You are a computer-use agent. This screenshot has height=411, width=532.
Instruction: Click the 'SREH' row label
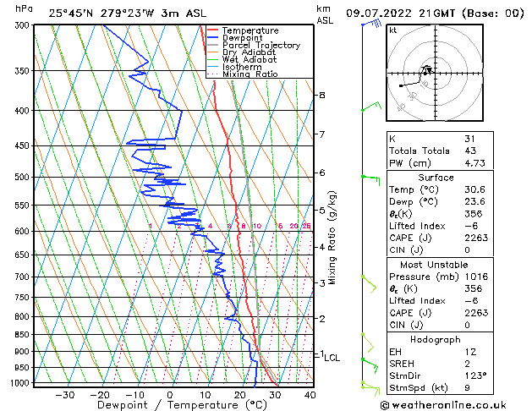click(402, 364)
